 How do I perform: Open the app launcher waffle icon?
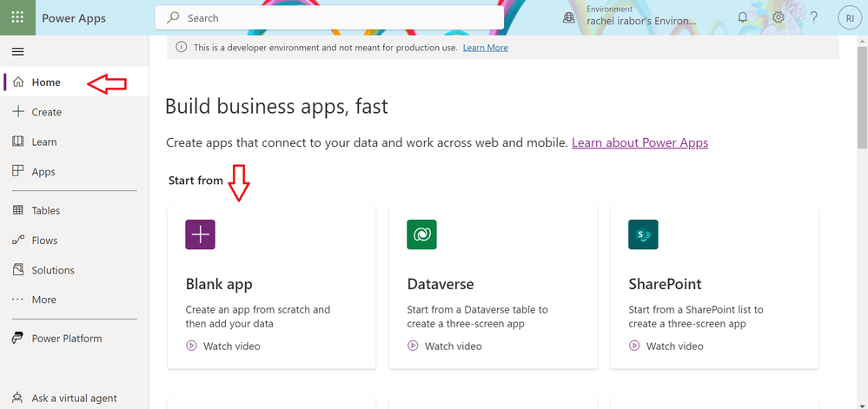click(17, 17)
